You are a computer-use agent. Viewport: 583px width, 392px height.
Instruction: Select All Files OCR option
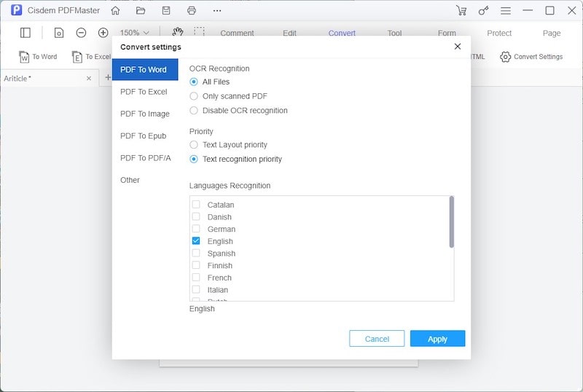click(x=194, y=82)
